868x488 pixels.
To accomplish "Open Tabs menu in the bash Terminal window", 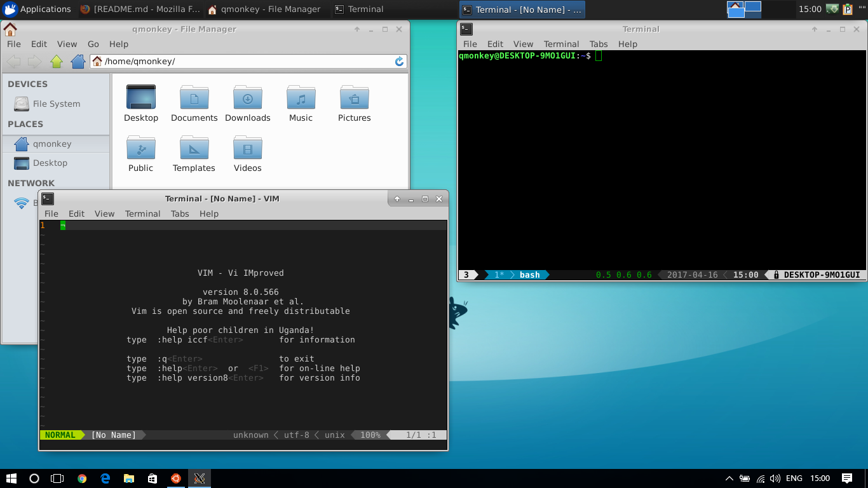I will (x=599, y=44).
